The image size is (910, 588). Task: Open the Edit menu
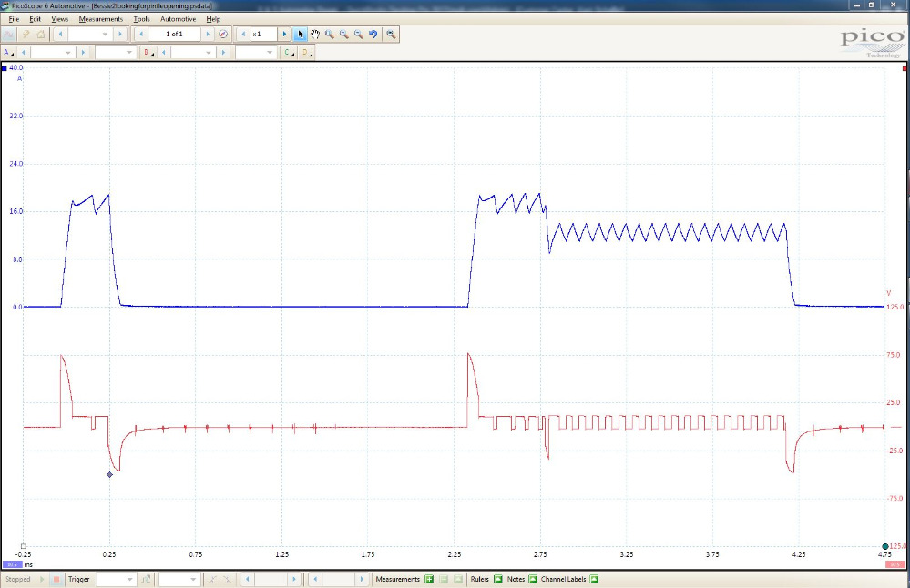coord(35,19)
